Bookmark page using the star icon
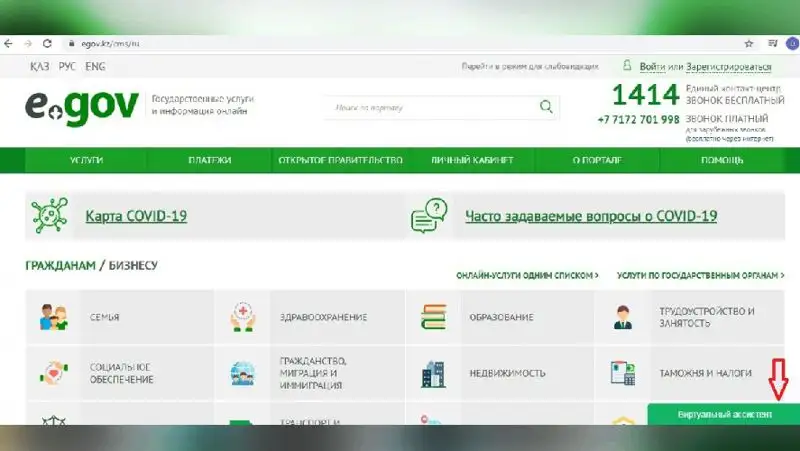This screenshot has width=800, height=451. [748, 44]
